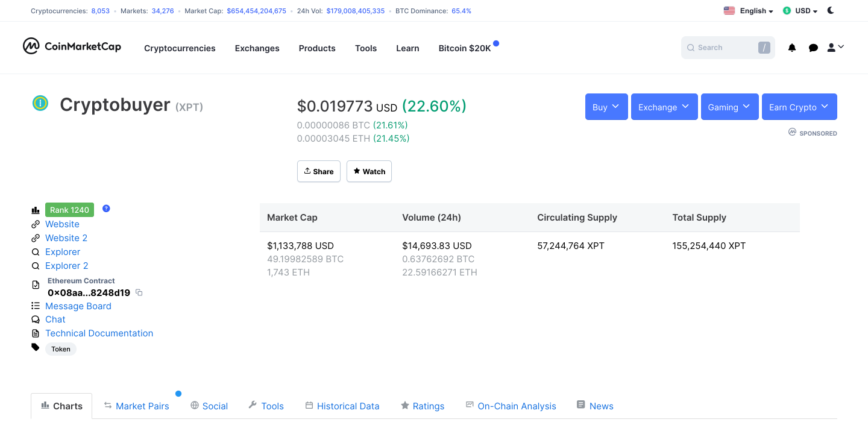Click the bar chart rank icon
The height and width of the screenshot is (425, 868).
click(x=36, y=210)
